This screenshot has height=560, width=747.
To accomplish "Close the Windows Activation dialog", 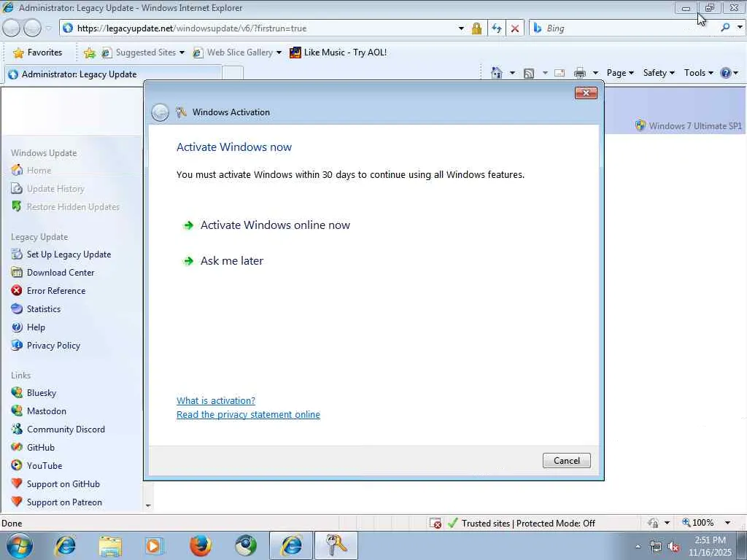I will pyautogui.click(x=586, y=93).
